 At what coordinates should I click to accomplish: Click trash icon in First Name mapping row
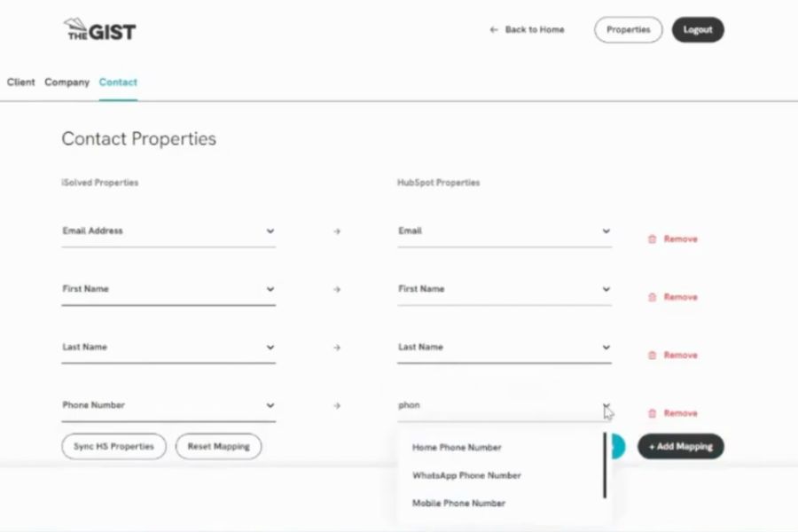652,297
